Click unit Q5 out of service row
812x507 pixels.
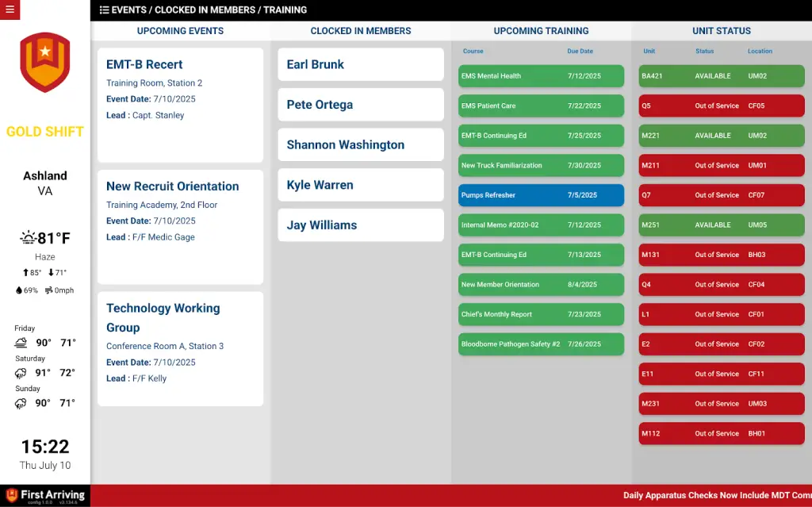(722, 106)
